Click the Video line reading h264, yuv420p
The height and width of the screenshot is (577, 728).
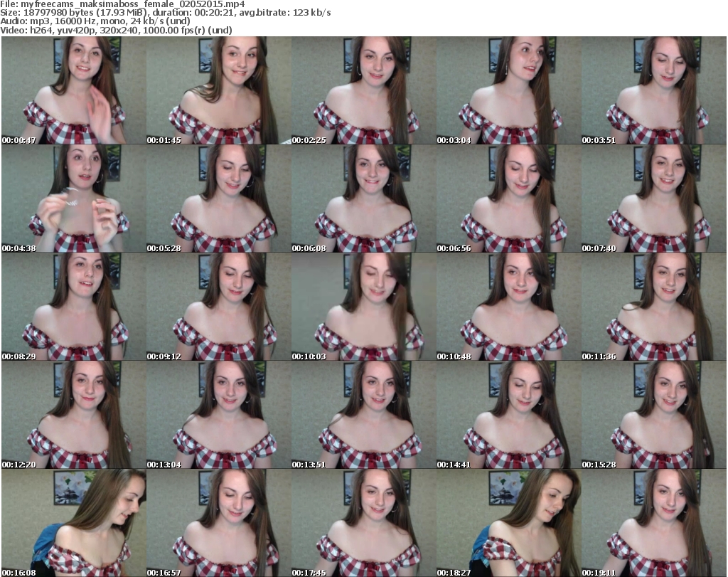click(116, 30)
